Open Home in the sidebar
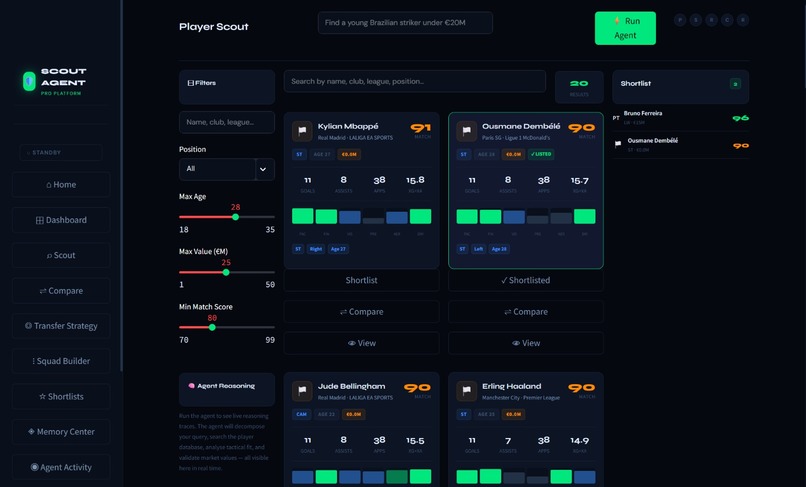Screen dimensions: 806x487 point(61,185)
